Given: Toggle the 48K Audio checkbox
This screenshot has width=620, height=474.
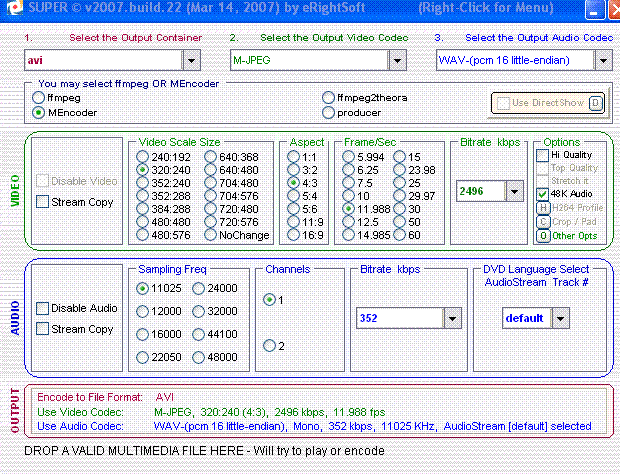Looking at the screenshot, I should pos(542,194).
